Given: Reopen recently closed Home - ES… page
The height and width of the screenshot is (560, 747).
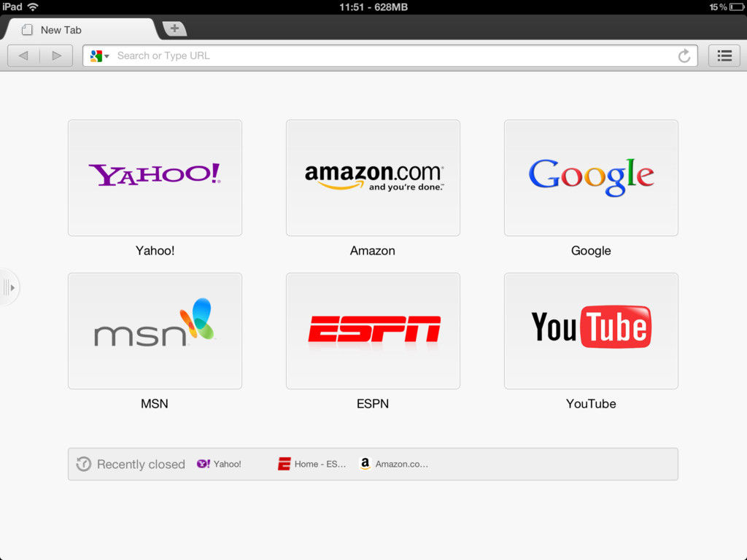Looking at the screenshot, I should coord(312,464).
